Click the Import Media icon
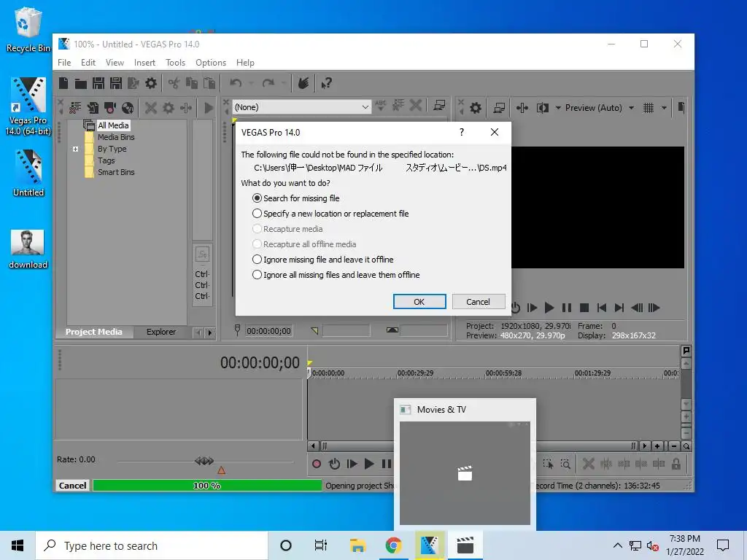 [x=93, y=108]
